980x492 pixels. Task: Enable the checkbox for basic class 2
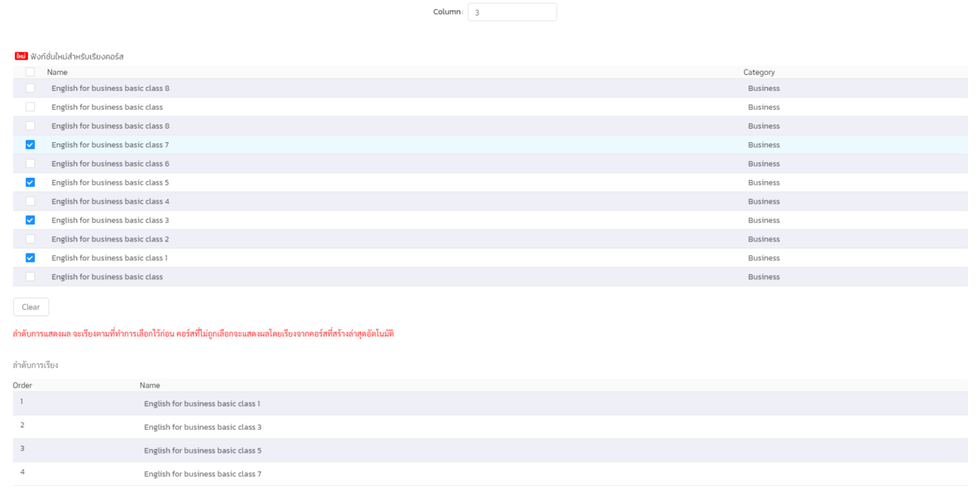[x=30, y=239]
